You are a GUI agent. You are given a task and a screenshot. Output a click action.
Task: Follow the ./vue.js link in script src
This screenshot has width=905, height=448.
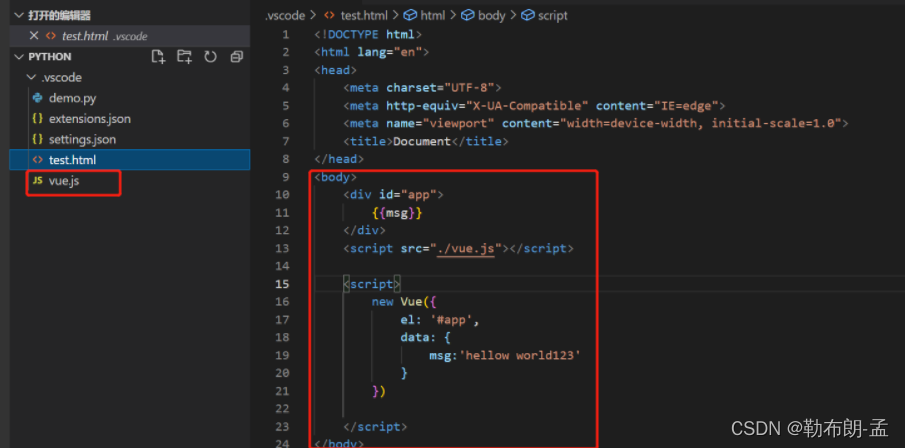[466, 249]
